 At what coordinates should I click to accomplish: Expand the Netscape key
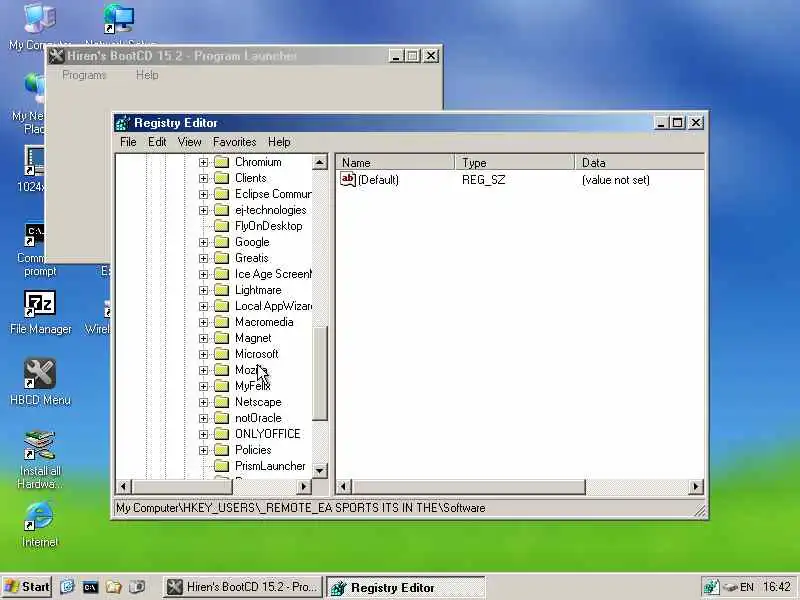(204, 402)
